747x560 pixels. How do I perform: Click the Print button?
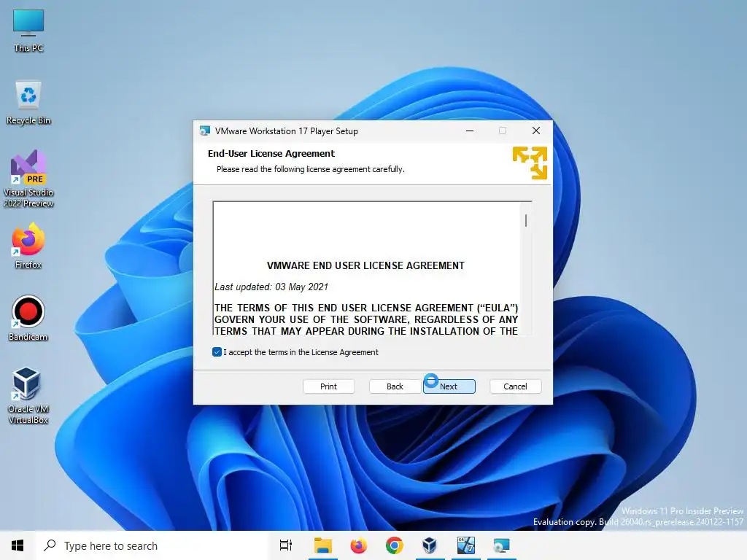(329, 386)
